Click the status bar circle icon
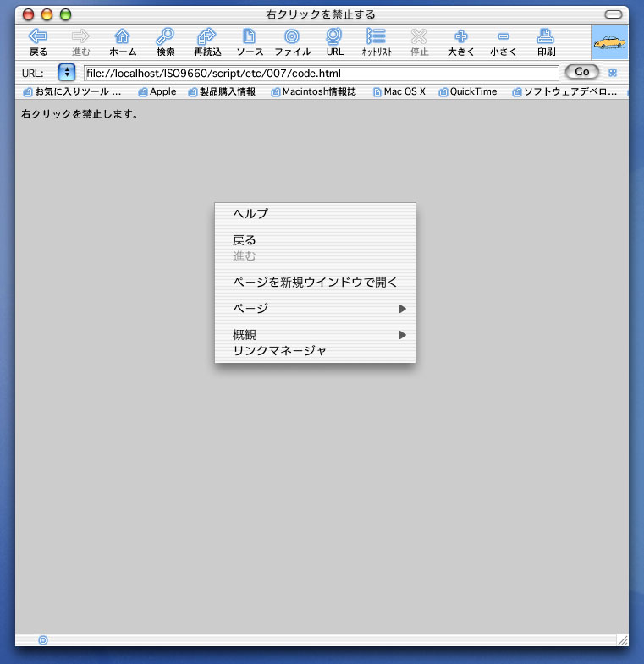This screenshot has height=664, width=644. (x=43, y=640)
